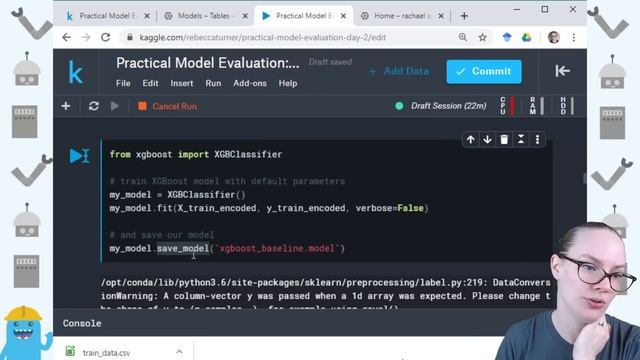The height and width of the screenshot is (360, 640).
Task: Click Add Data button
Action: [x=399, y=71]
